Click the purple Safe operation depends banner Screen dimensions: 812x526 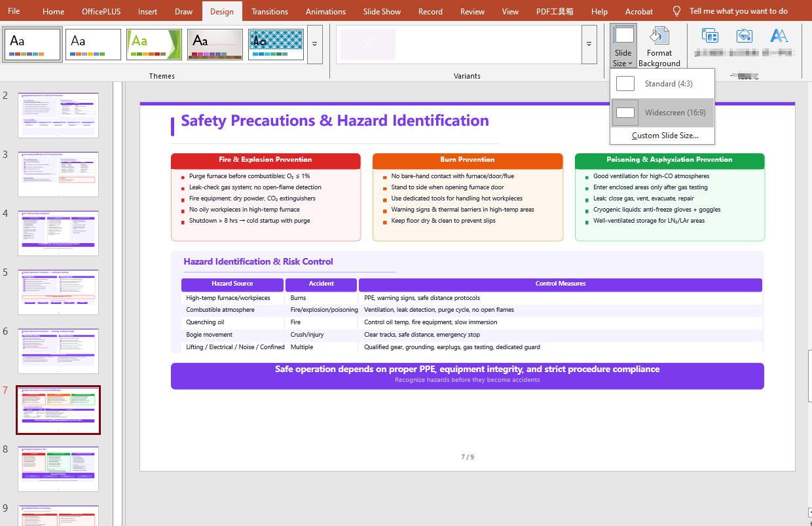click(x=468, y=376)
